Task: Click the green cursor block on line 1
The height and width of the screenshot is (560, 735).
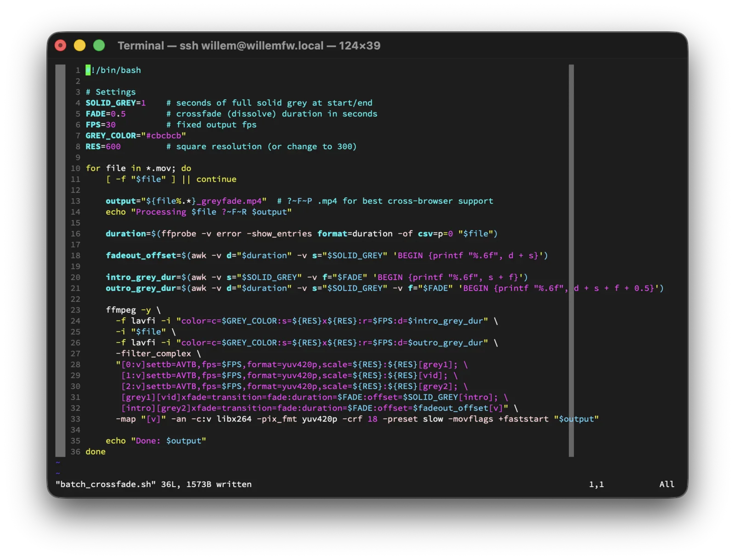Action: [x=88, y=70]
